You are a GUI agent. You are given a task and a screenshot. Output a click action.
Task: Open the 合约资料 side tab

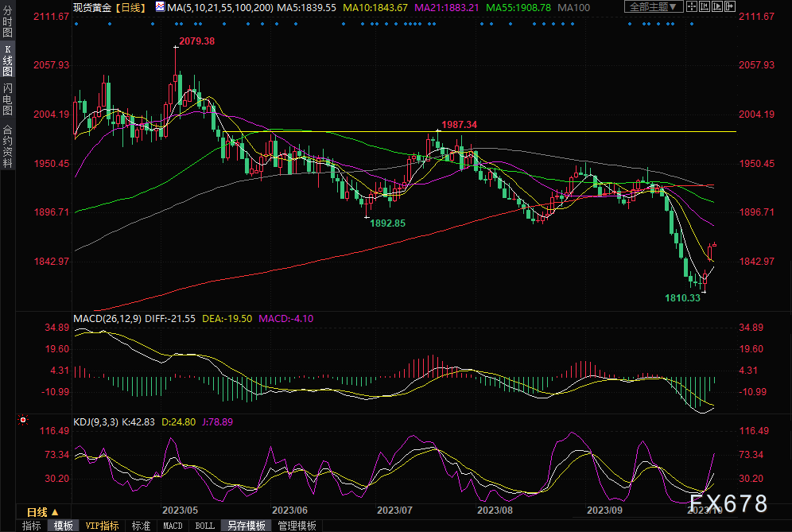click(8, 146)
